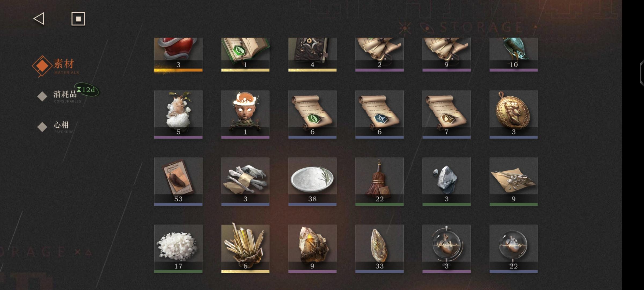Select the heart globe item with count 22
The height and width of the screenshot is (290, 644).
pos(514,249)
